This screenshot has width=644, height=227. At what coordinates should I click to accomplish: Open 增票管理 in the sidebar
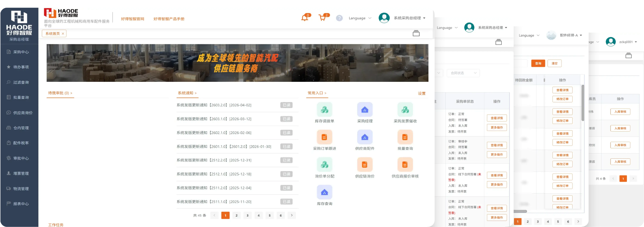point(19,173)
